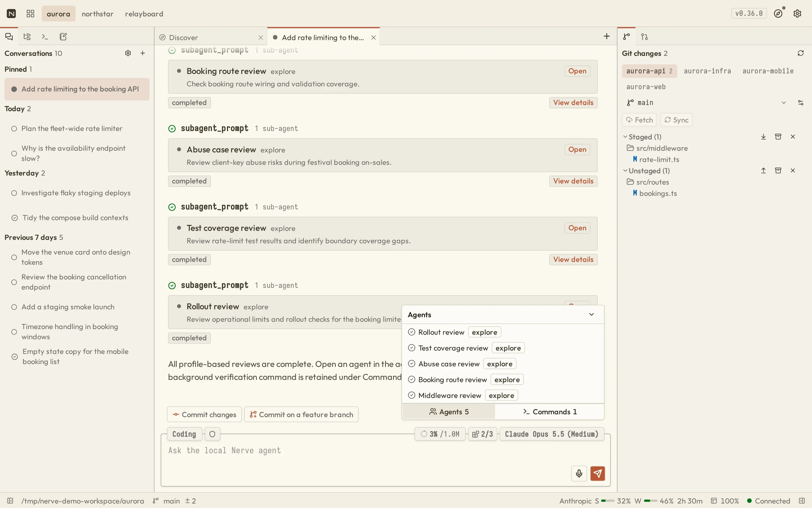The image size is (812, 508).
Task: Add a new tab with plus
Action: click(607, 36)
